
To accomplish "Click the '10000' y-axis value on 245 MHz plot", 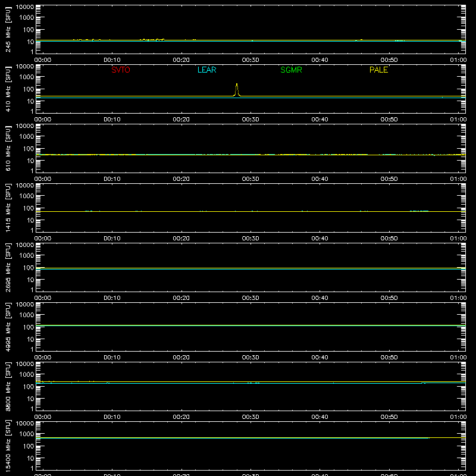I will 25,7.
